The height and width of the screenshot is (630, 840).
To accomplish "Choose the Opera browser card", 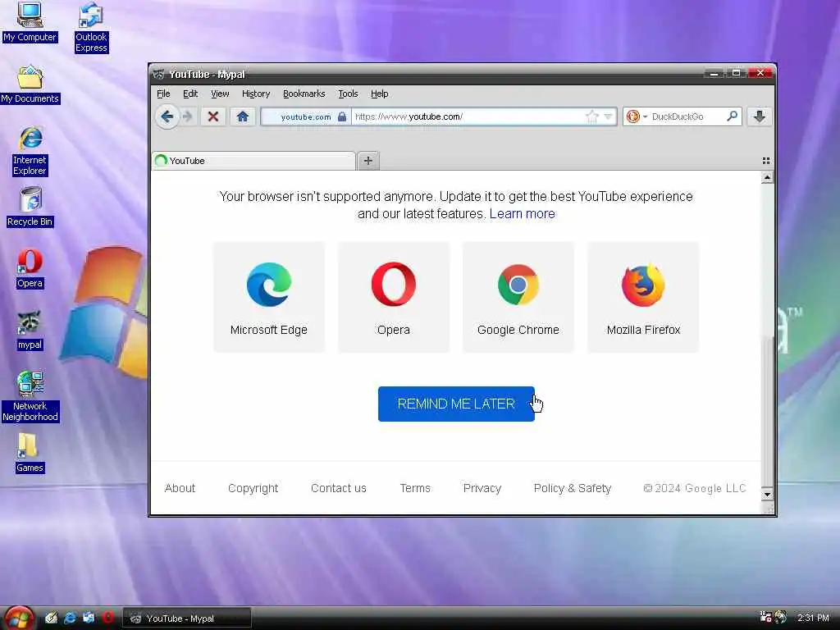I will pyautogui.click(x=394, y=297).
